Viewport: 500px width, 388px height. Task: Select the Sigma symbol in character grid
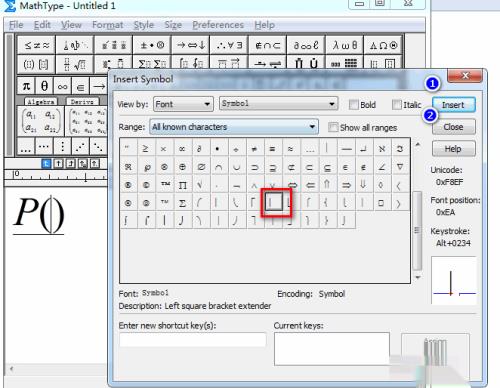(182, 203)
